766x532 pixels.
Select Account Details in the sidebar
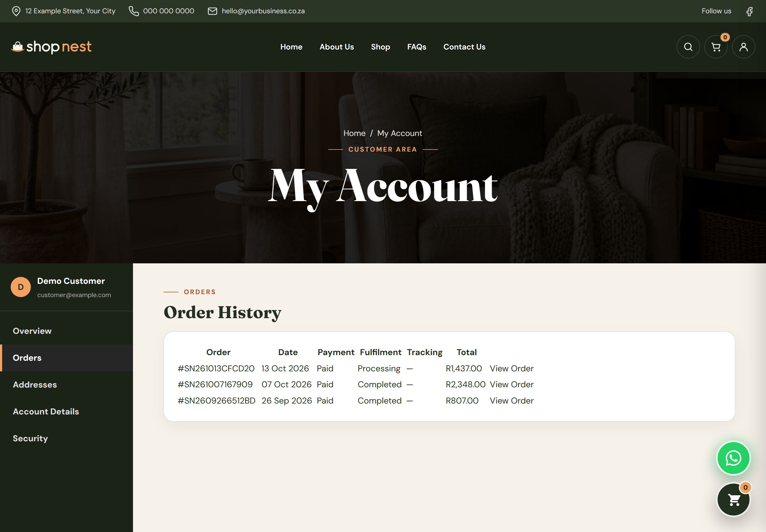pyautogui.click(x=66, y=412)
